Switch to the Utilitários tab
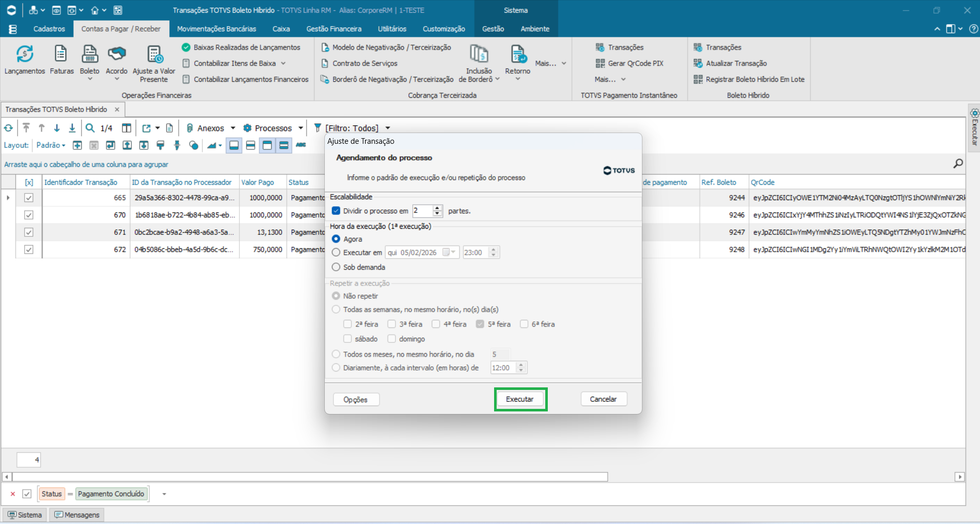Screen dimensions: 980x524 pos(392,29)
